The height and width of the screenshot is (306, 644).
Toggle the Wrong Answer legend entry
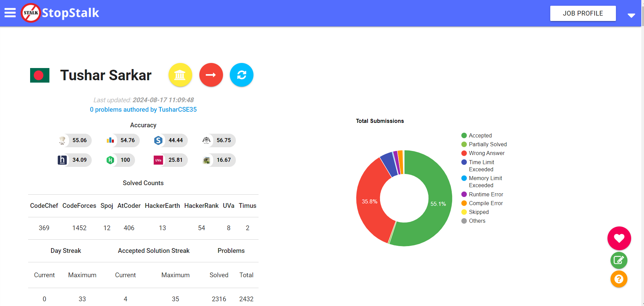click(x=483, y=153)
